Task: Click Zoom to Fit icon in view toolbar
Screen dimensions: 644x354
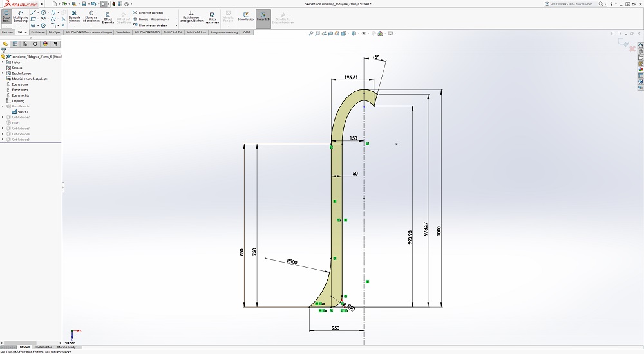Action: (311, 33)
